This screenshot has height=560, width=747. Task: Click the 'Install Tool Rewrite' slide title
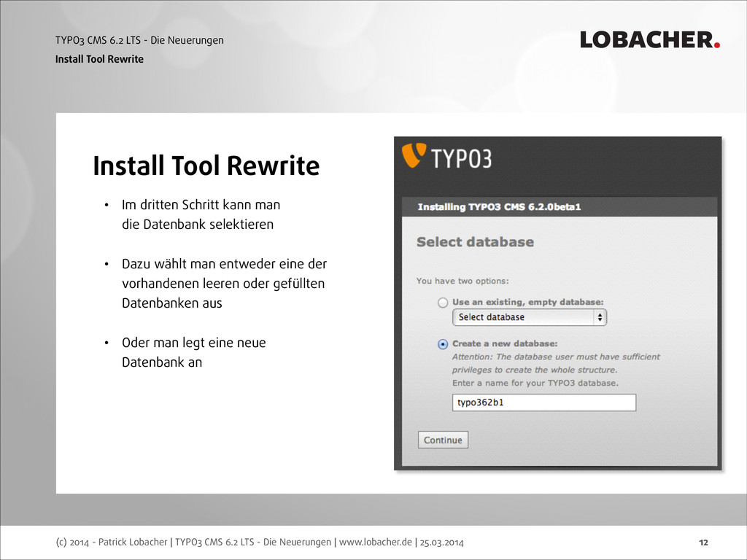(x=206, y=166)
